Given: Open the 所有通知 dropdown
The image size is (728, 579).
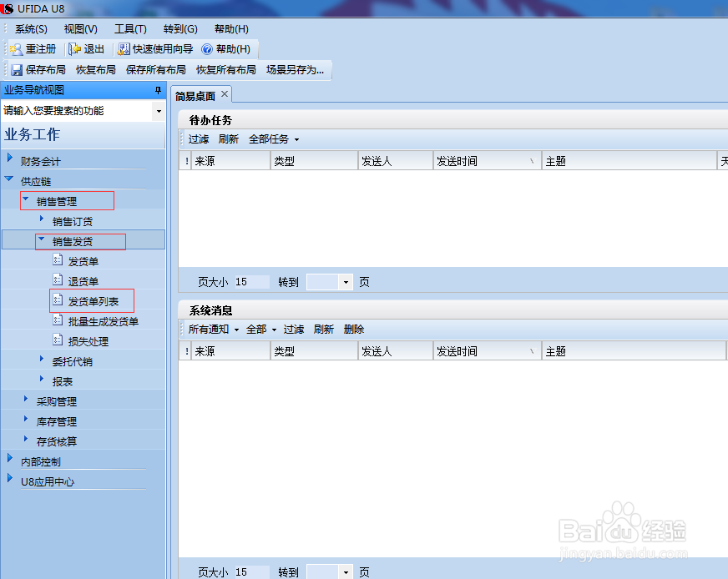Looking at the screenshot, I should point(213,330).
